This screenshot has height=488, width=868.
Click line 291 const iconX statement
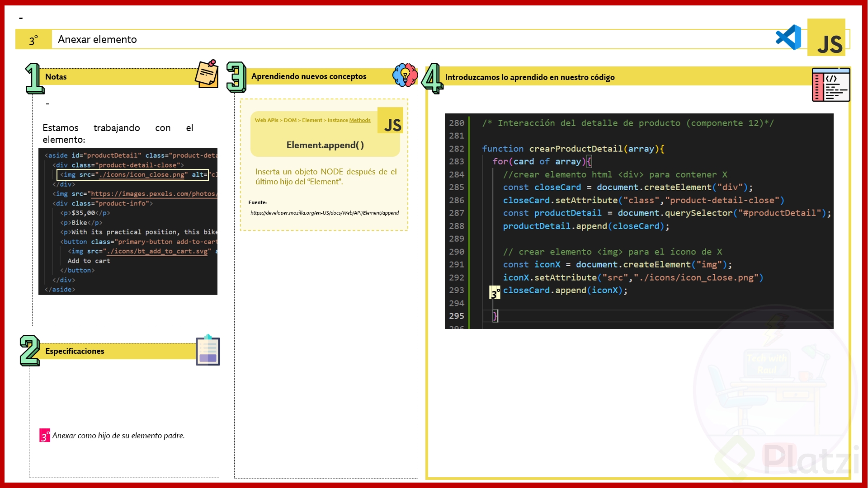tap(618, 264)
